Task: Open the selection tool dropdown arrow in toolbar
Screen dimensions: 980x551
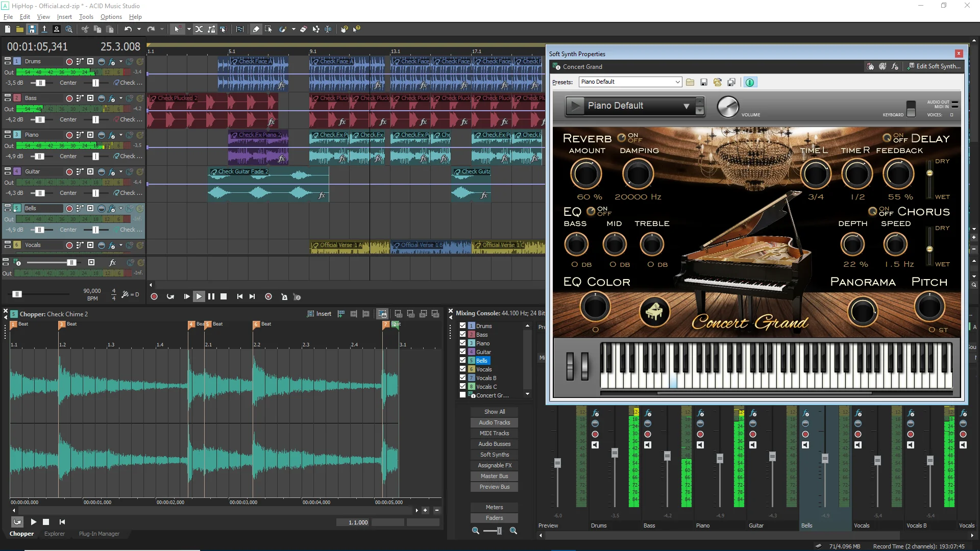Action: [x=189, y=30]
